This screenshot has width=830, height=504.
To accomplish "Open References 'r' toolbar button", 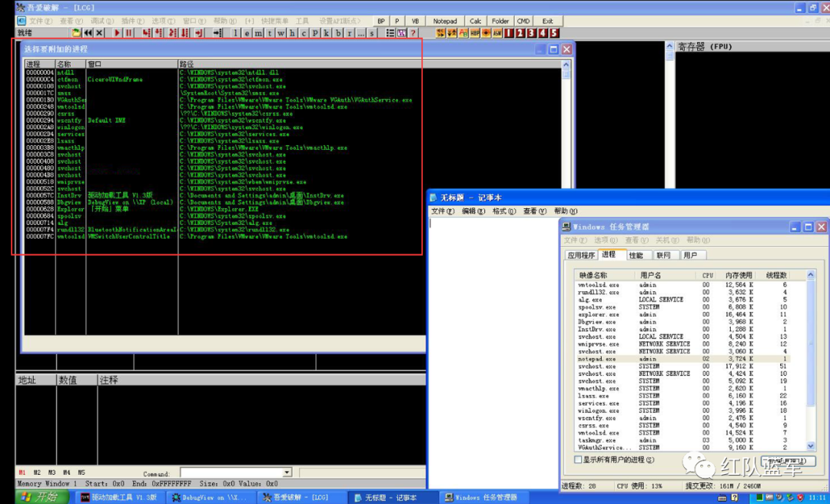I will tap(350, 33).
